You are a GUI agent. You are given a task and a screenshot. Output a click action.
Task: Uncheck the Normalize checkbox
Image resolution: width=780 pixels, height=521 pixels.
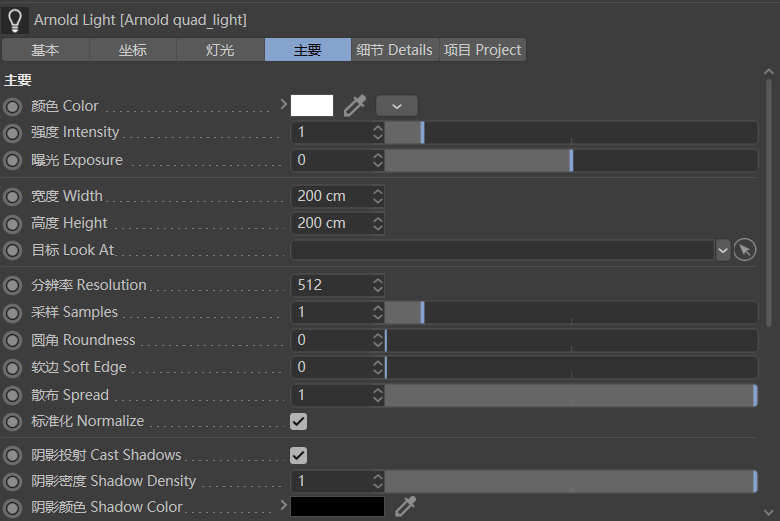pyautogui.click(x=298, y=421)
